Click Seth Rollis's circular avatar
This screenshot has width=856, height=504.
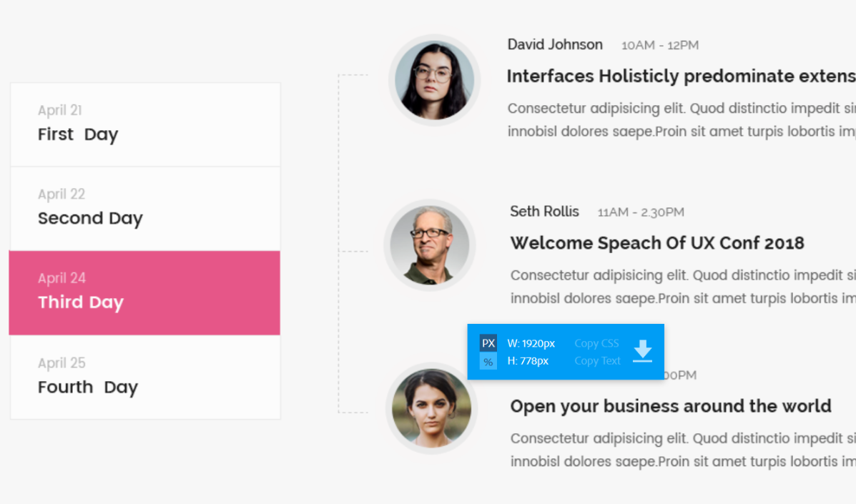coord(429,245)
